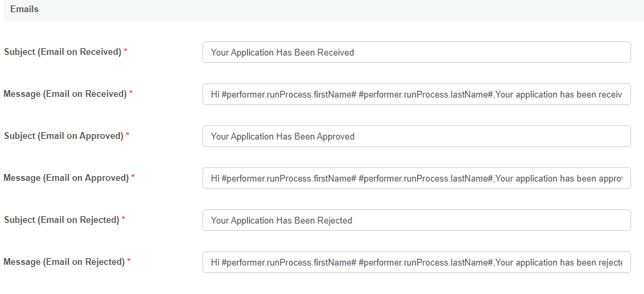The height and width of the screenshot is (294, 644).
Task: Click the 'Message (Email on Received)' label
Action: pyautogui.click(x=65, y=94)
